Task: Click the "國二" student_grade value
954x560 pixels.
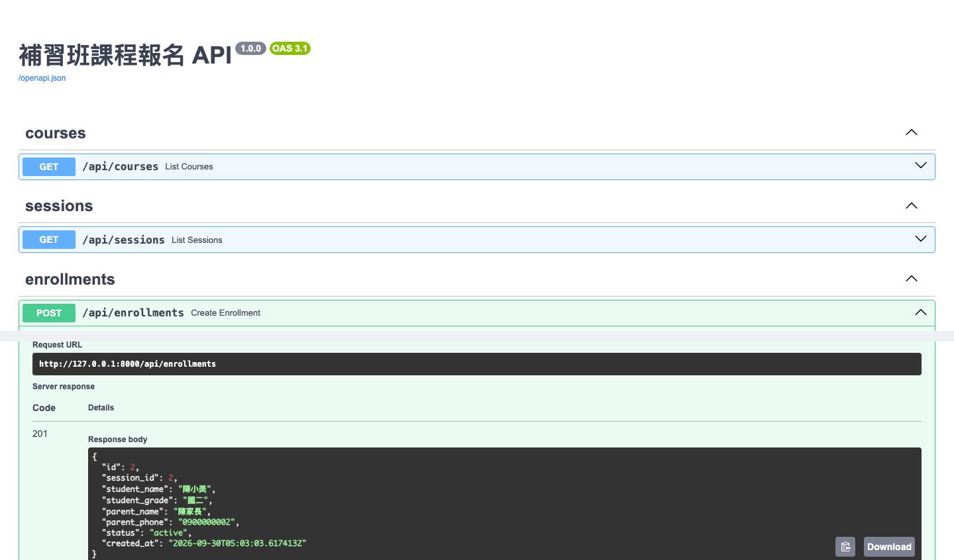Action: click(x=197, y=500)
